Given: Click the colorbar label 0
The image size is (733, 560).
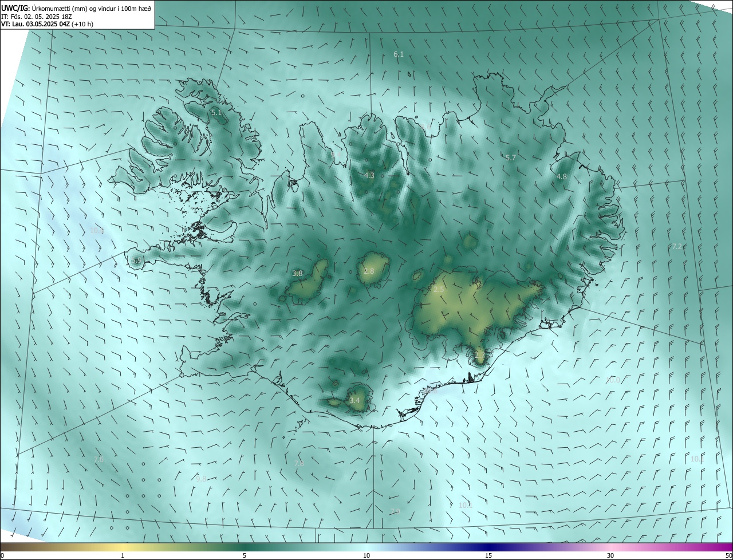Looking at the screenshot, I should click(2, 556).
